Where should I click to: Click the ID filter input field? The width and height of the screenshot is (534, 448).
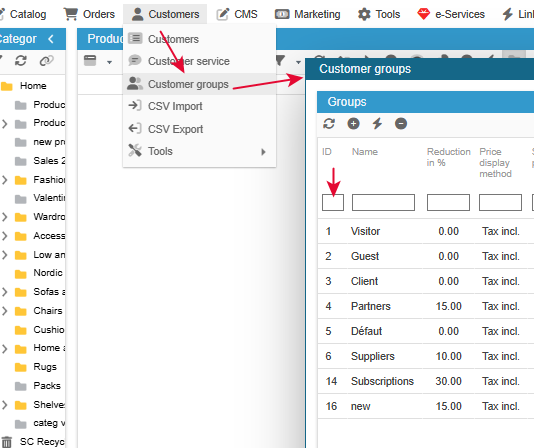333,202
